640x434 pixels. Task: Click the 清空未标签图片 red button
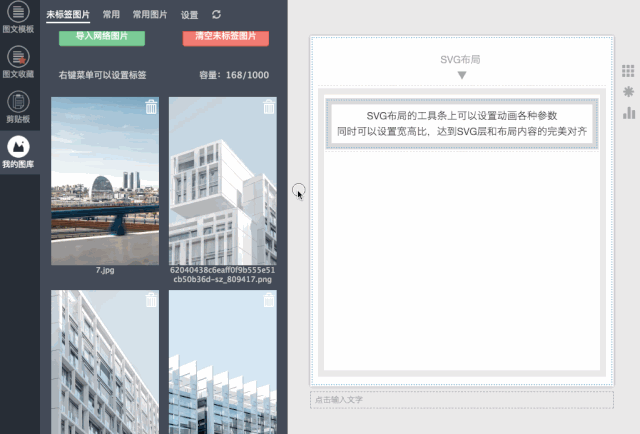(226, 38)
